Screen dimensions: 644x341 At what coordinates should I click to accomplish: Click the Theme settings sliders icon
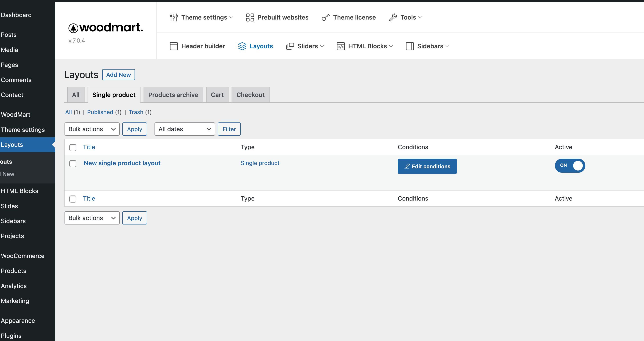click(173, 17)
